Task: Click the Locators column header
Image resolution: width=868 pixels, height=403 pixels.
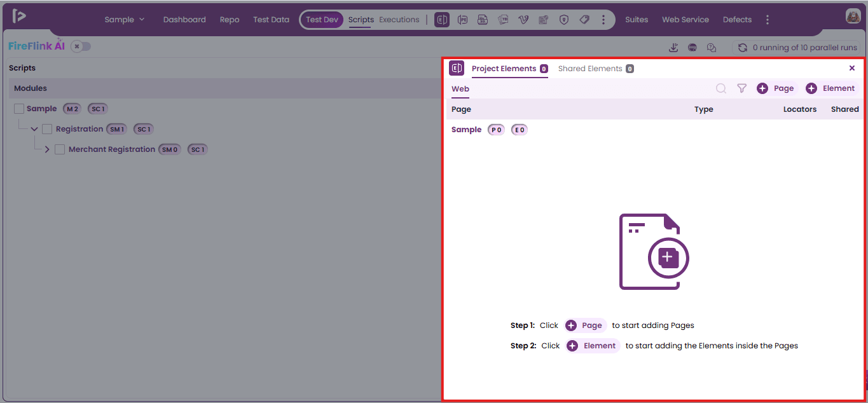Action: click(799, 109)
